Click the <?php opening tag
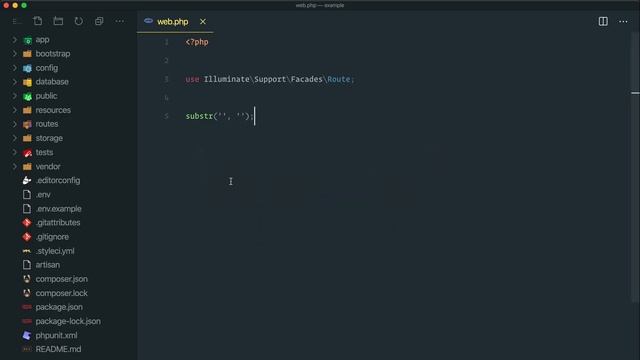Screen dimensions: 640x360 click(197, 42)
